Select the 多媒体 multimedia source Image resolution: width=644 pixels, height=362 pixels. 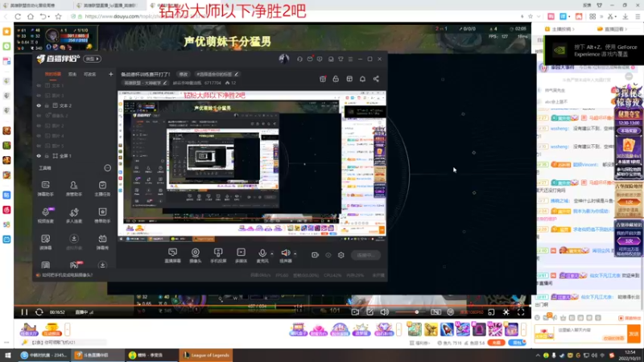click(x=241, y=255)
